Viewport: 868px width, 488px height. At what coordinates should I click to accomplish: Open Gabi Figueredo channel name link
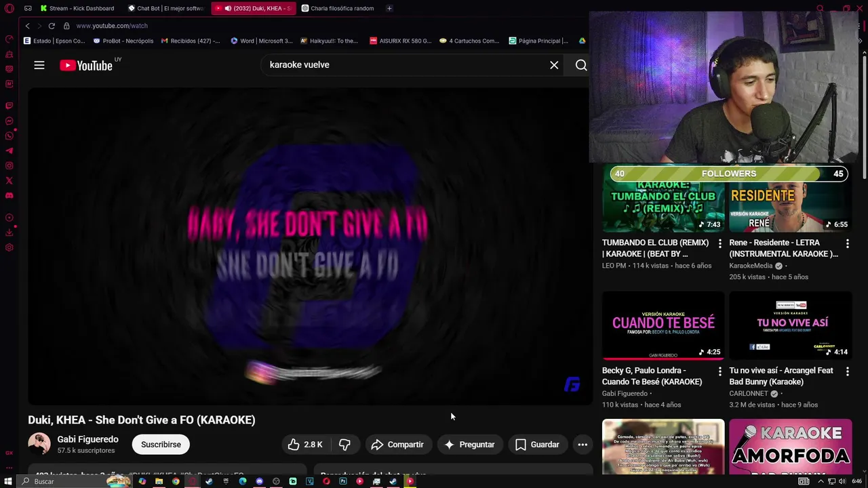point(88,439)
